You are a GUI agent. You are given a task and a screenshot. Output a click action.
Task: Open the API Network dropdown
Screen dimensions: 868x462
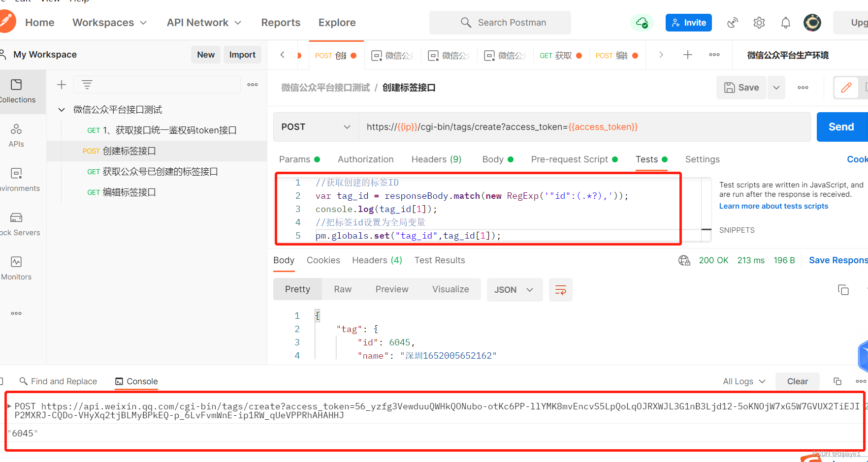pyautogui.click(x=204, y=23)
